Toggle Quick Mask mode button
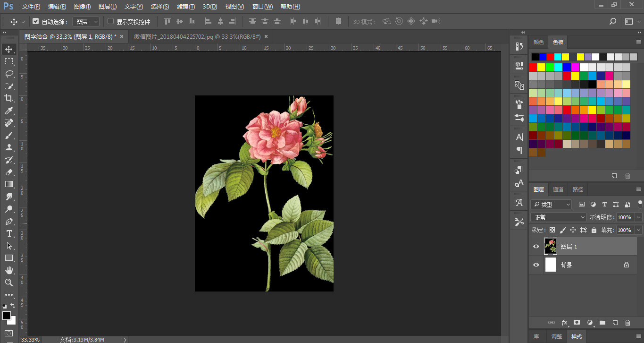The height and width of the screenshot is (343, 644). 9,333
